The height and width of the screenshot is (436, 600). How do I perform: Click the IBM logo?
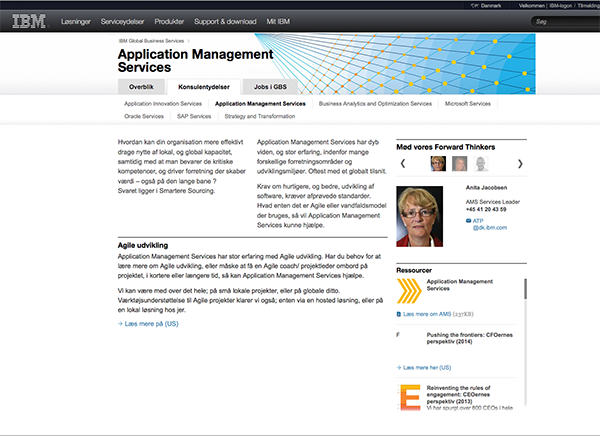pyautogui.click(x=28, y=20)
